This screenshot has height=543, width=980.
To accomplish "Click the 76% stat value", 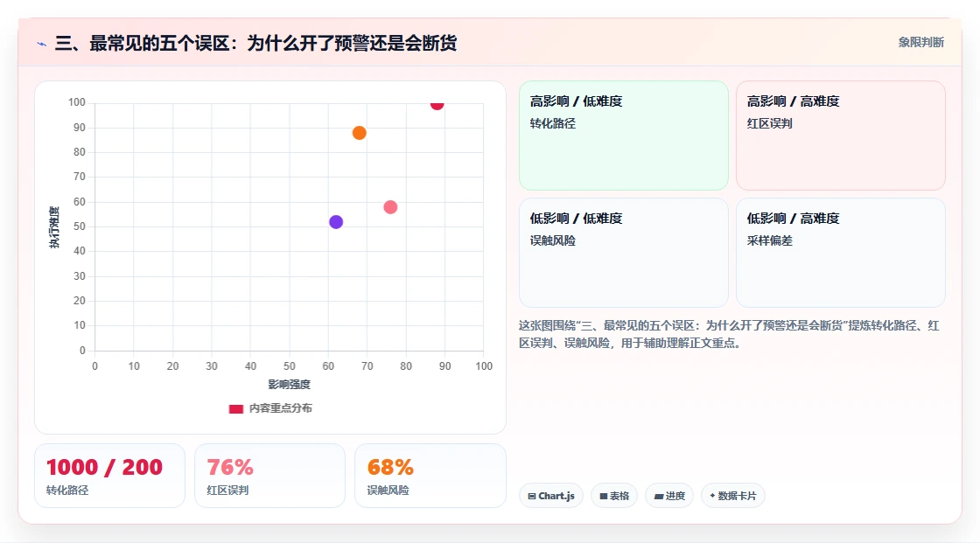I will (230, 467).
